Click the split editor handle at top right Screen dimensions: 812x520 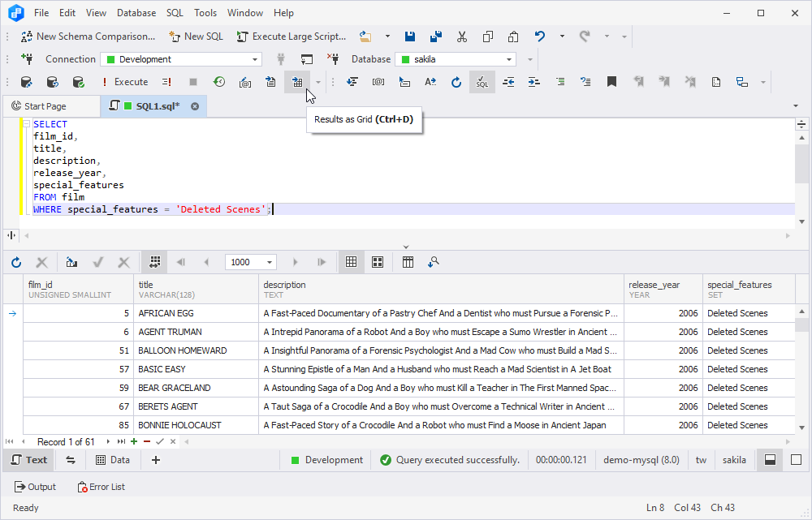tap(801, 123)
